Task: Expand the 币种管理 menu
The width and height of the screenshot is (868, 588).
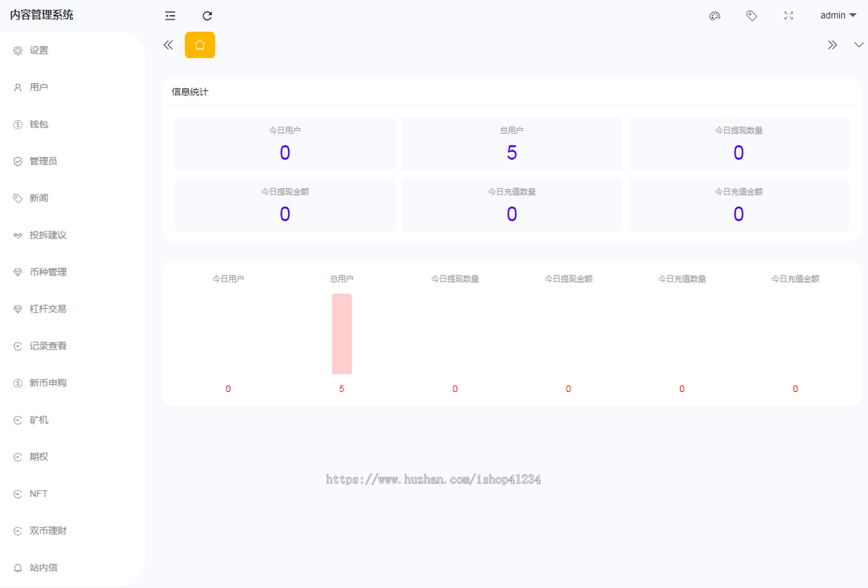Action: pyautogui.click(x=72, y=272)
